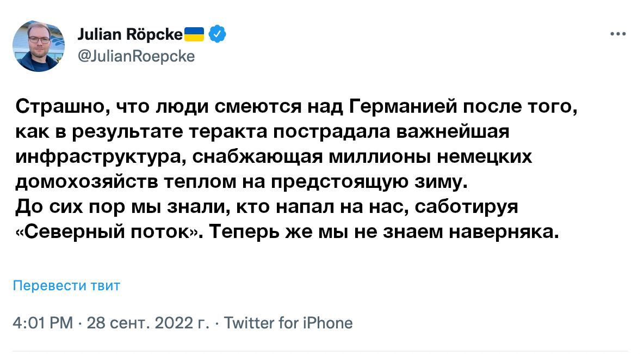Click the "28 сент. 2022 г." date
The image size is (644, 354).
coord(147,323)
